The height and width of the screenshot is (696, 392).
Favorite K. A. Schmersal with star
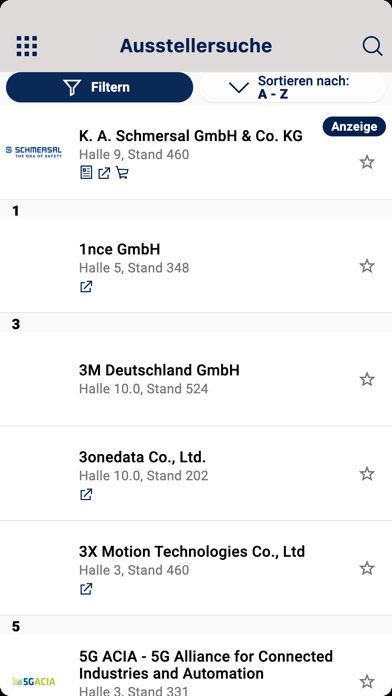pyautogui.click(x=367, y=162)
